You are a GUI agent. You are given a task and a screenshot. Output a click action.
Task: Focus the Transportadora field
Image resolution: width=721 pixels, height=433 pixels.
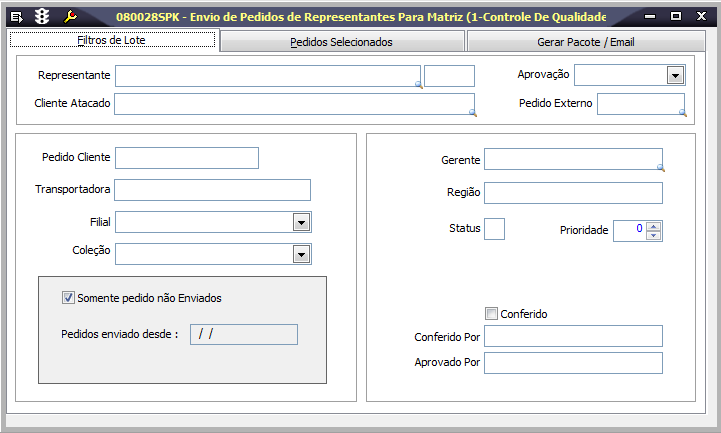pos(212,190)
